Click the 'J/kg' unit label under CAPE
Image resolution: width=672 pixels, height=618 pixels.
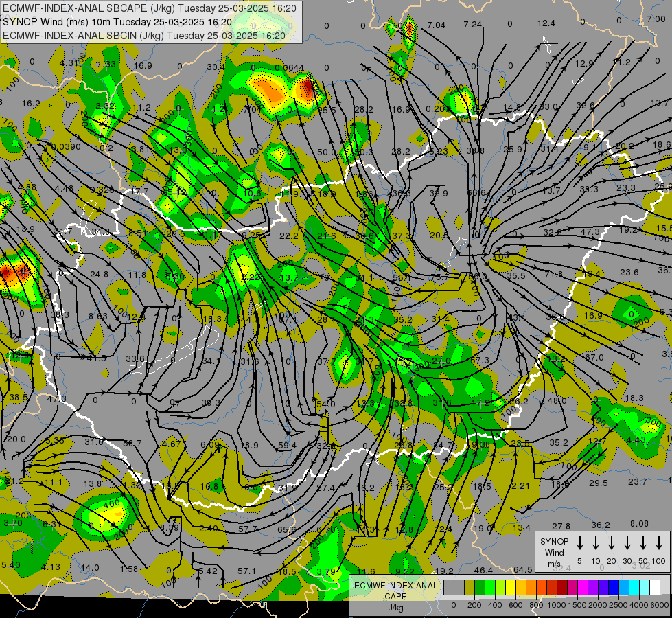coord(395,608)
